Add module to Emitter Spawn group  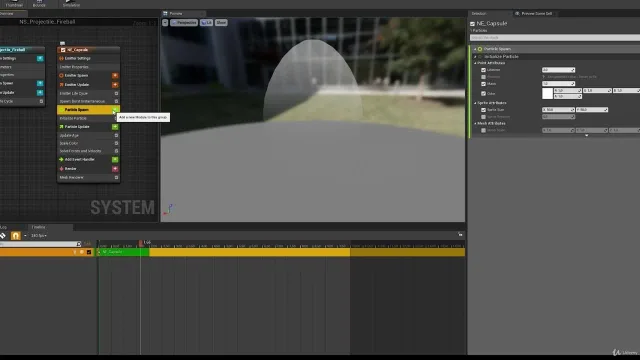(x=115, y=76)
